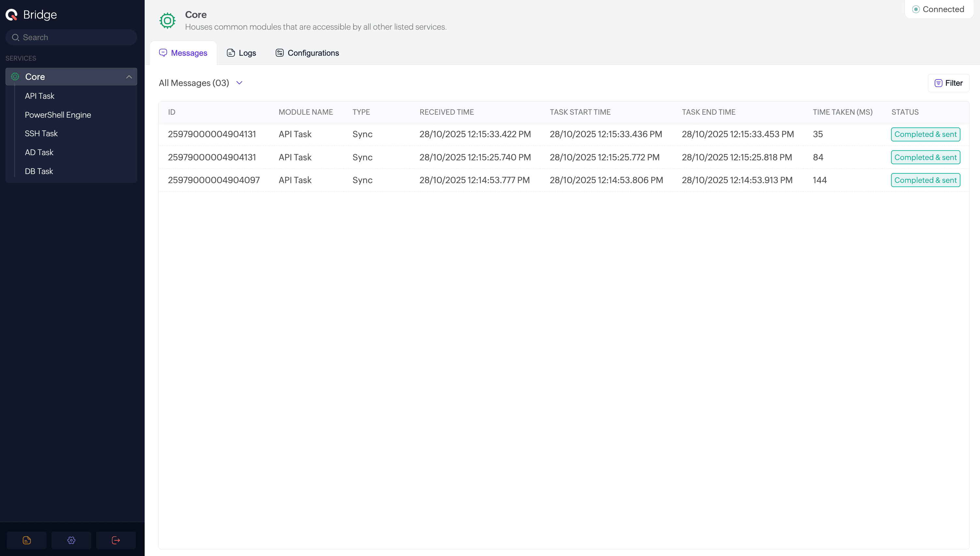Switch to the Logs tab
The height and width of the screenshot is (556, 980).
(x=241, y=53)
